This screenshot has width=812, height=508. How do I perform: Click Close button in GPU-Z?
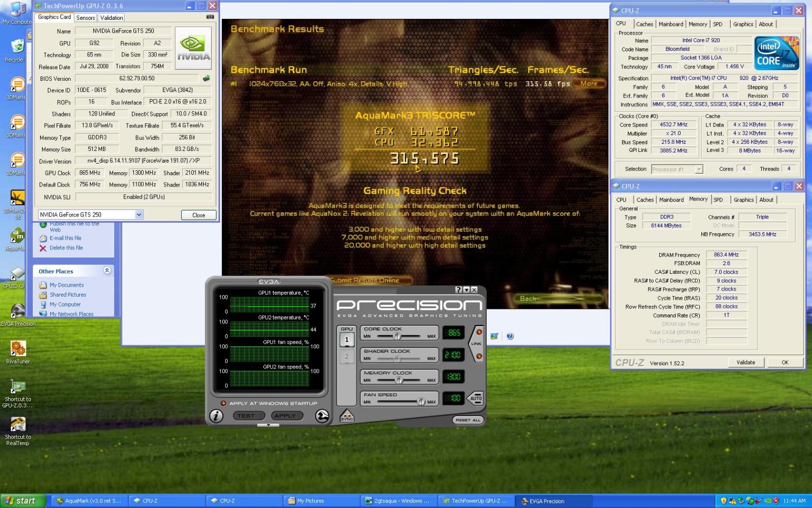coord(199,215)
